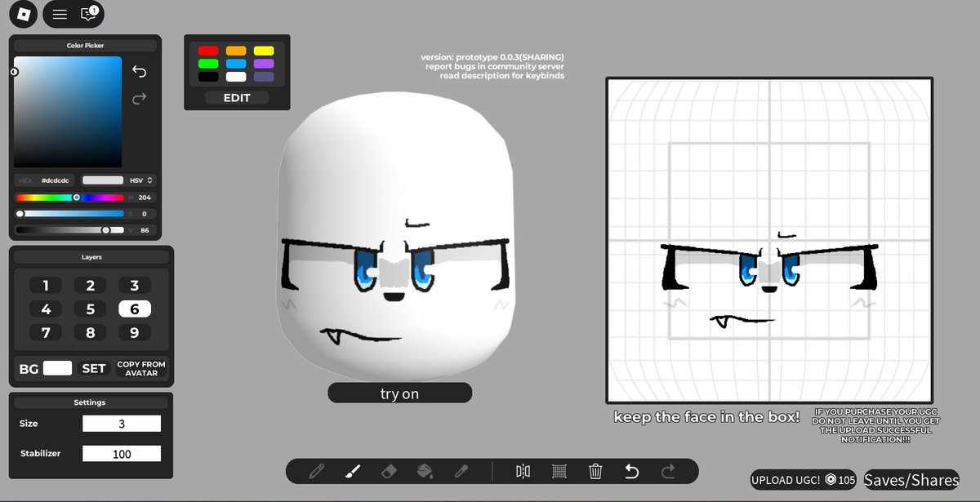Click the current color preview swatch
The height and width of the screenshot is (502, 980).
pyautogui.click(x=103, y=180)
